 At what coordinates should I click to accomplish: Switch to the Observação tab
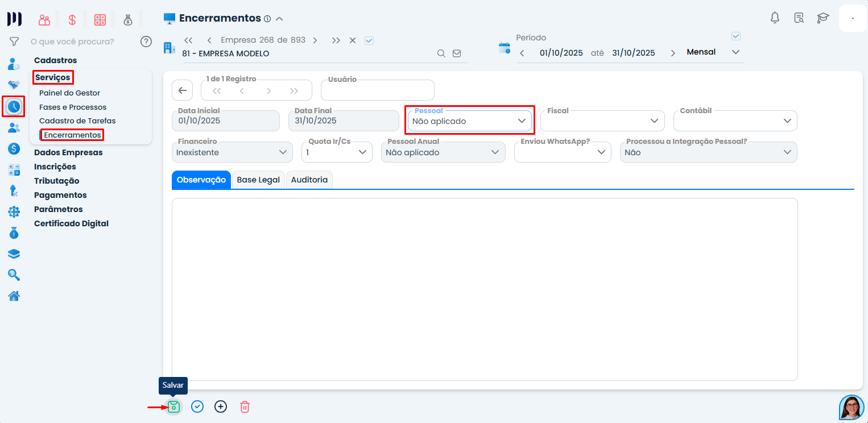click(201, 180)
